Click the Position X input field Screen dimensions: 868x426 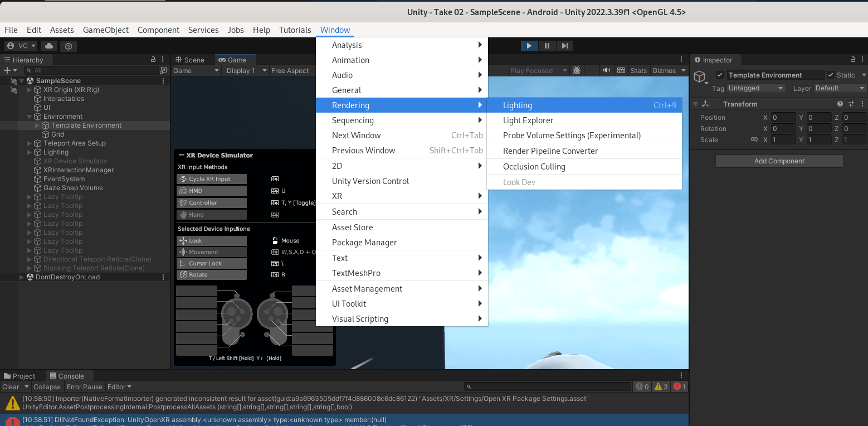[x=783, y=118]
